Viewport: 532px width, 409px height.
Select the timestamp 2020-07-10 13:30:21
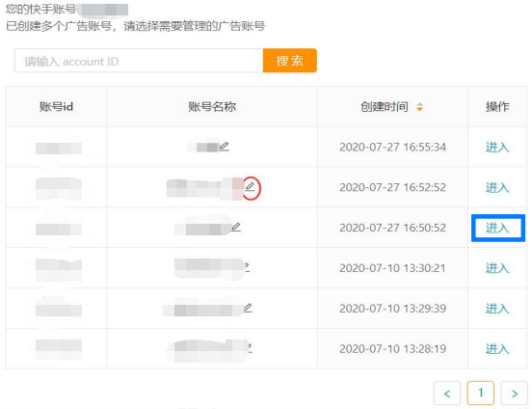tap(392, 268)
